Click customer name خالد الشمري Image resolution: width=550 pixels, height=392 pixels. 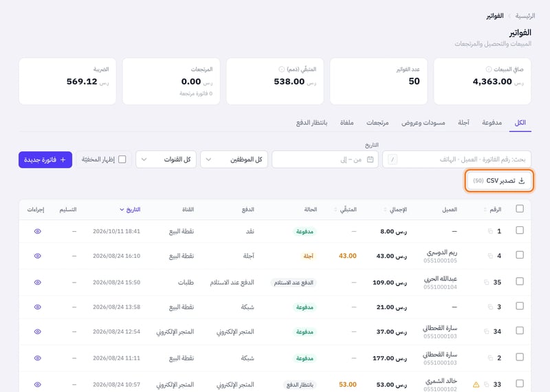441,381
